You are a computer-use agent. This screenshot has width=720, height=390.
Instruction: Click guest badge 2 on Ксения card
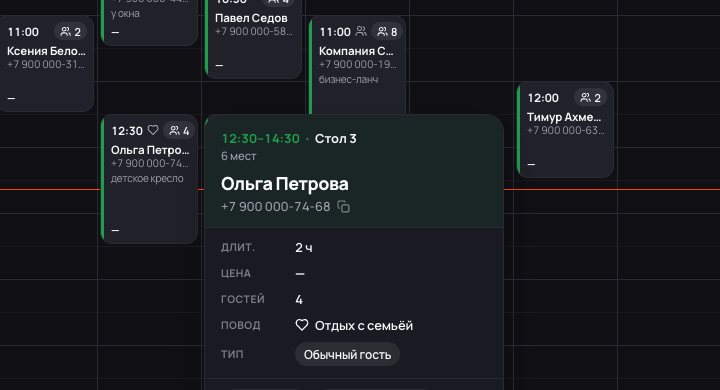coord(71,32)
